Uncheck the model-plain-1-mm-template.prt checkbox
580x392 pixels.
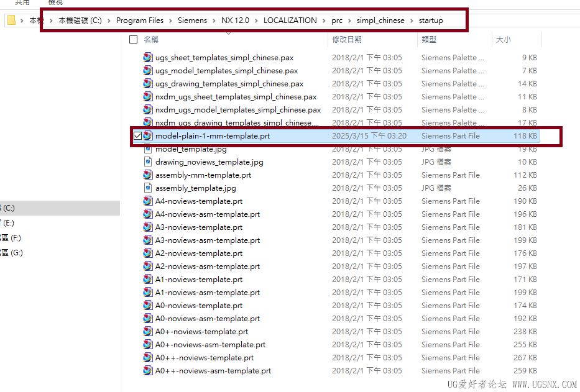coord(137,135)
